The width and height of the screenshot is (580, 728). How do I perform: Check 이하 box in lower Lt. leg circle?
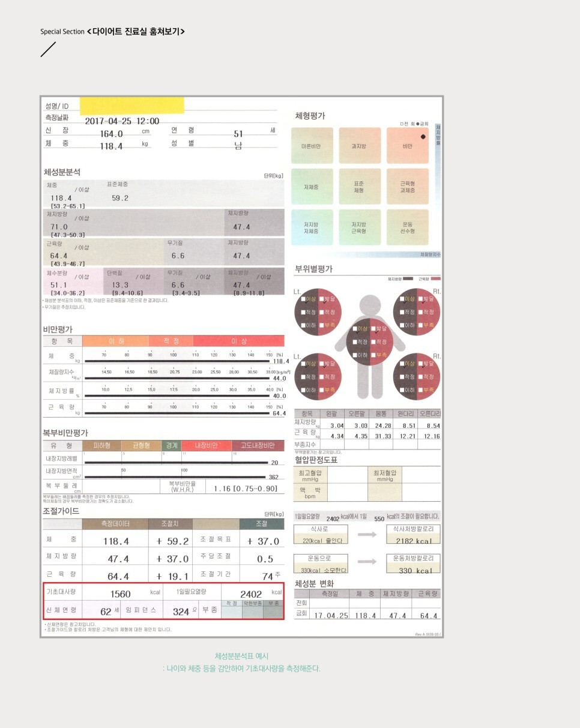[x=304, y=390]
